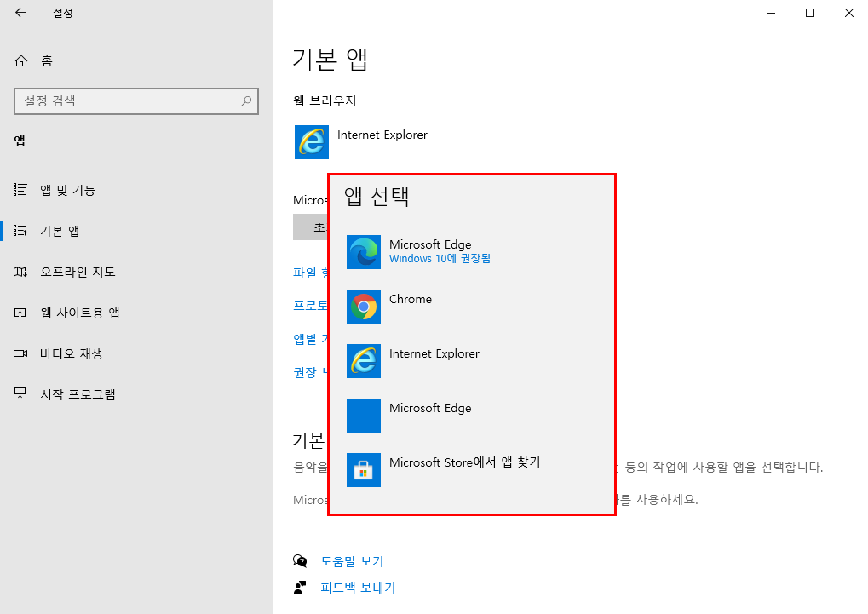The image size is (868, 614).
Task: Click the Windows 10에 권장됨 label
Action: (440, 259)
